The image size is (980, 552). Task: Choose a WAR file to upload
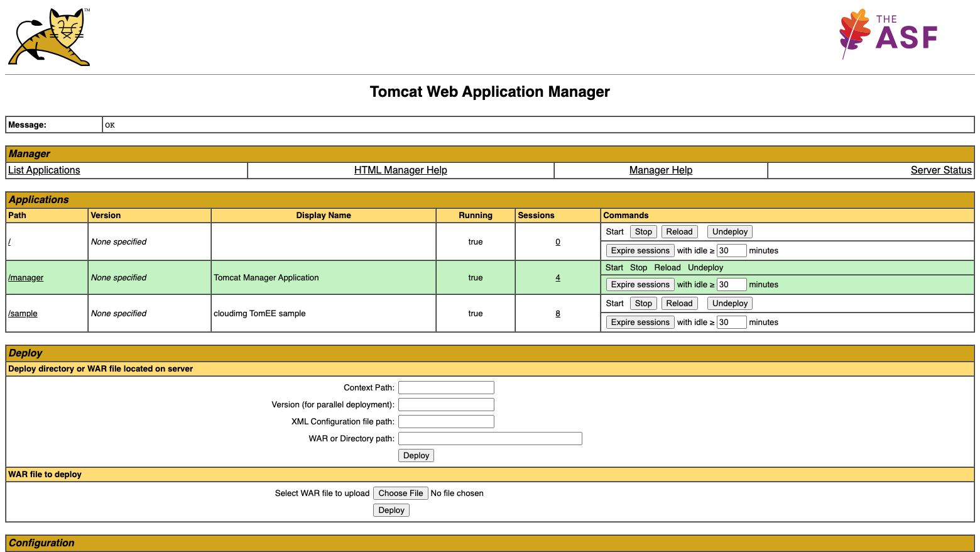point(401,494)
